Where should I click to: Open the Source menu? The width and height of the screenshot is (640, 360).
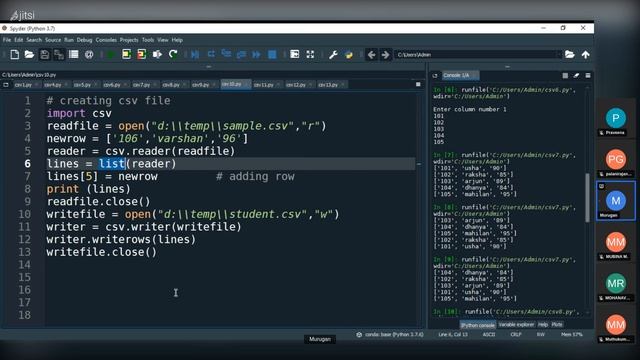click(53, 40)
